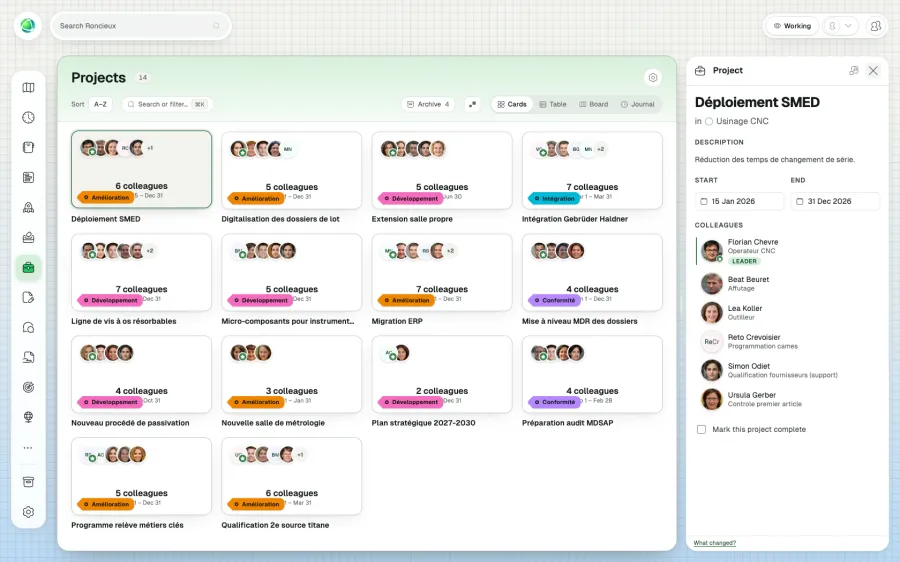Open the archive box icon in the sidebar
Screen dimensions: 900x562
(28, 482)
